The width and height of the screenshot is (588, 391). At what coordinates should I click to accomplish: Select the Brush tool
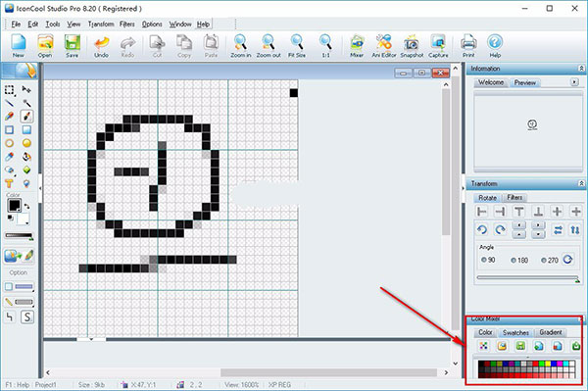coord(26,117)
